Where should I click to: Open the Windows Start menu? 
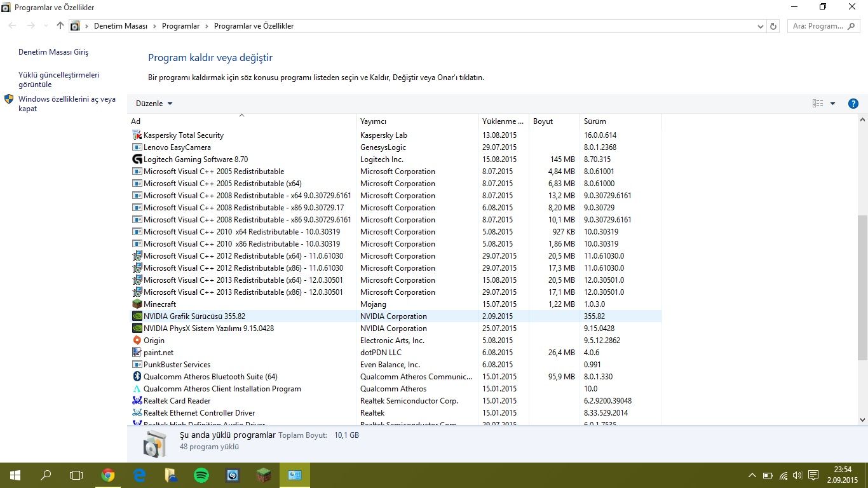15,475
